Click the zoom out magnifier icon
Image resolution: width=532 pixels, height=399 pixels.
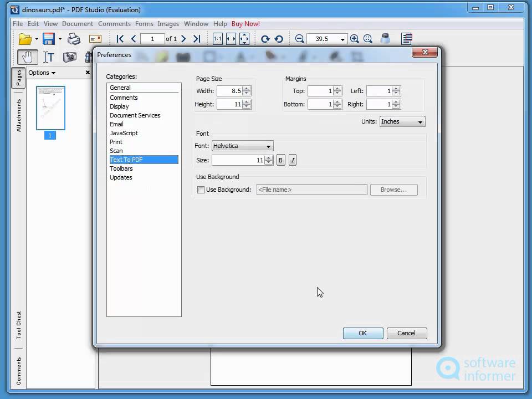click(299, 39)
